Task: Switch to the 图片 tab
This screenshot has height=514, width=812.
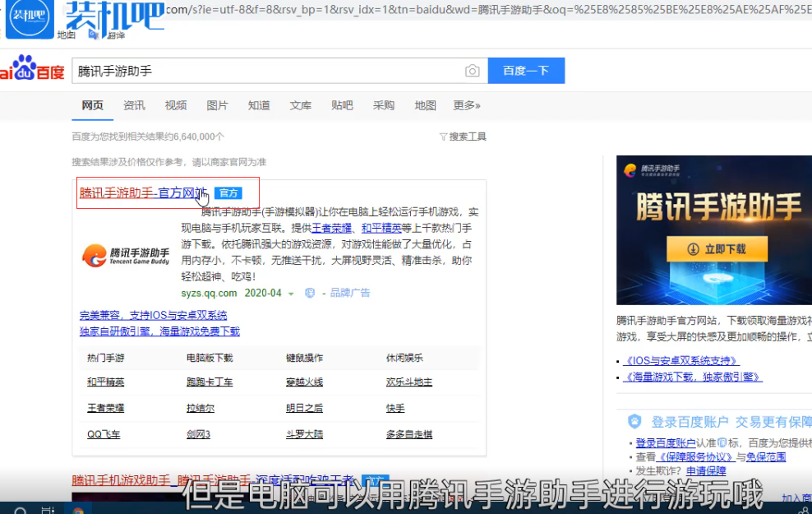Action: [217, 105]
